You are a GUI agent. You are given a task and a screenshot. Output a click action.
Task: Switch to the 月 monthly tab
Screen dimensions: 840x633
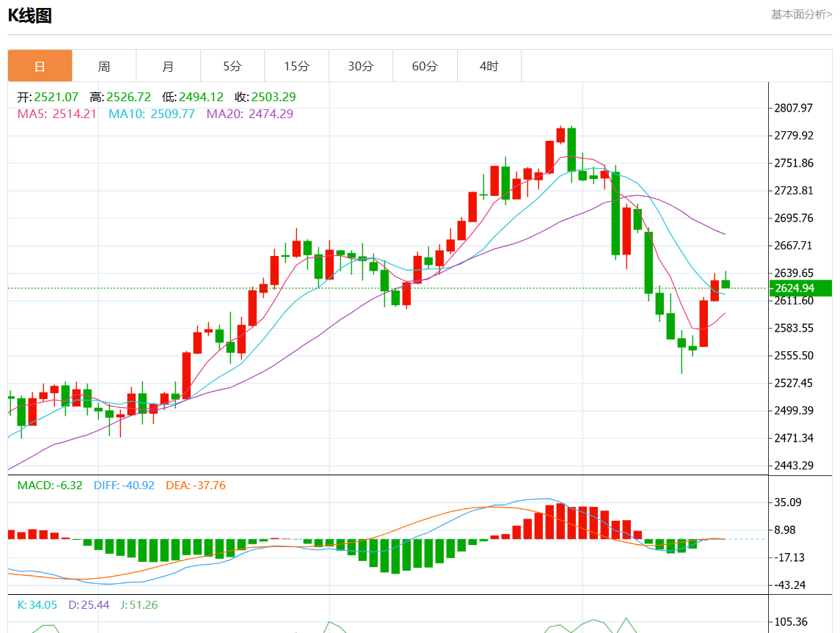168,66
